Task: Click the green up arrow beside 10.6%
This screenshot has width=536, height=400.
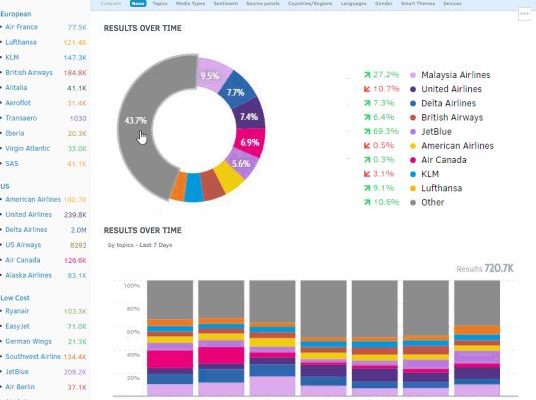Action: coord(367,202)
